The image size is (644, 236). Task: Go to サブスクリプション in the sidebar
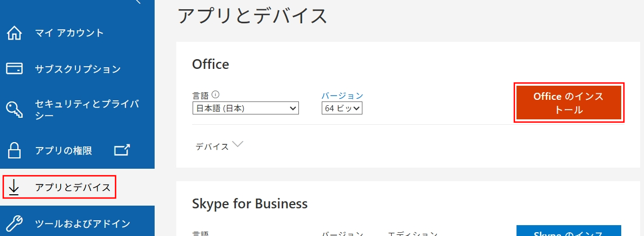(78, 69)
